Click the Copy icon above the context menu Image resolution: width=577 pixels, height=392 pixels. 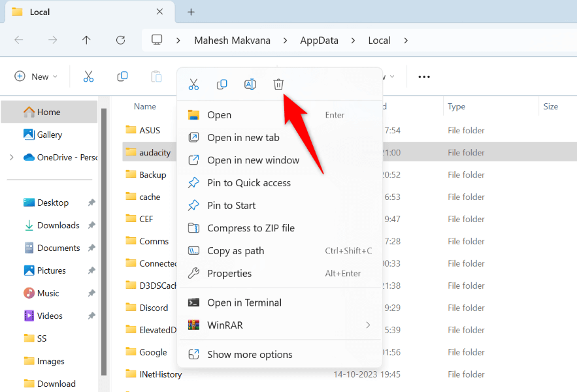tap(222, 84)
